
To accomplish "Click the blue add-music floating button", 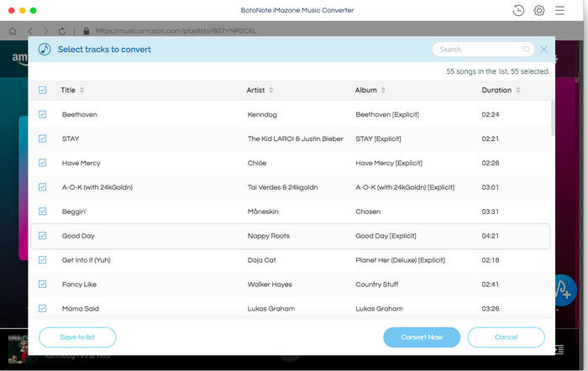I will pyautogui.click(x=564, y=290).
